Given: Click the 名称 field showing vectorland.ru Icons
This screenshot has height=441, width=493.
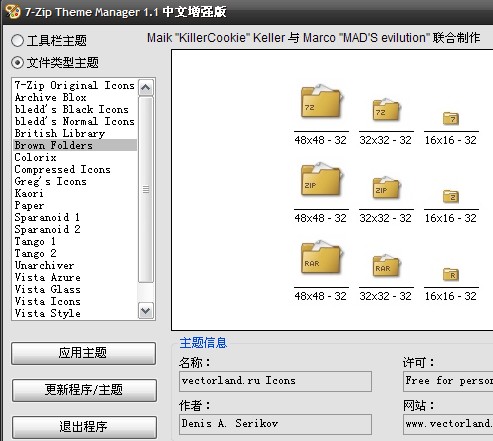Looking at the screenshot, I should click(x=275, y=381).
